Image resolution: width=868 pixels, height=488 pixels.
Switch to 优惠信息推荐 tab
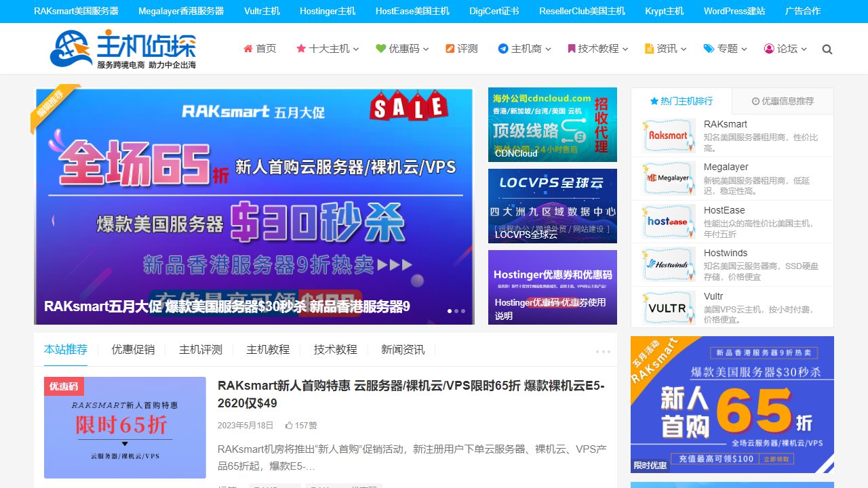[x=783, y=101]
